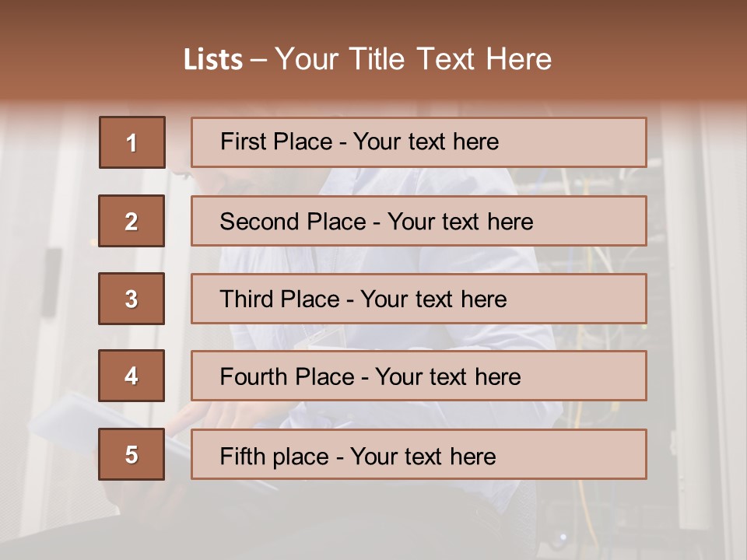Click the "Fourth Place - Your text here" bar

(x=419, y=376)
